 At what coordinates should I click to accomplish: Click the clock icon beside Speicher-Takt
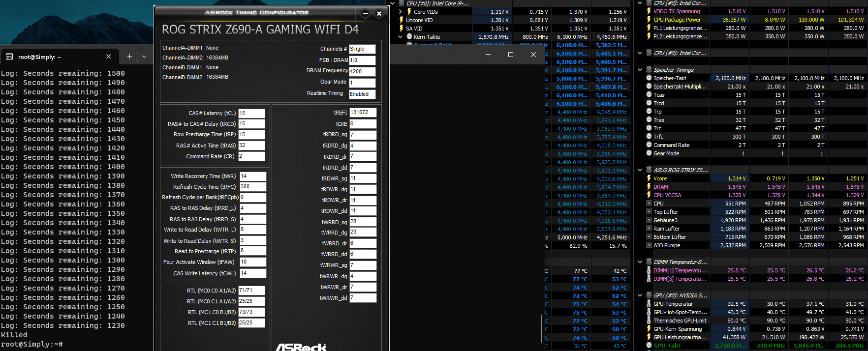tap(649, 78)
